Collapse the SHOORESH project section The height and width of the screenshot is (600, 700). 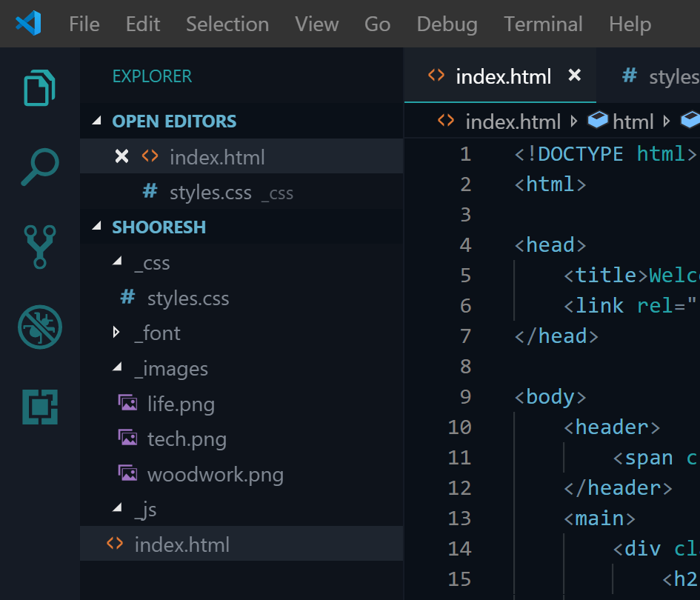pyautogui.click(x=97, y=227)
